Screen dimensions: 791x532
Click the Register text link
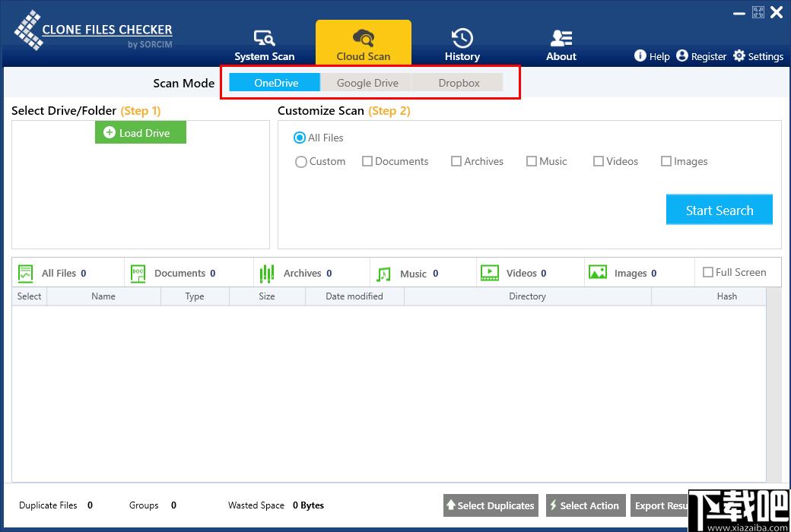[x=709, y=56]
